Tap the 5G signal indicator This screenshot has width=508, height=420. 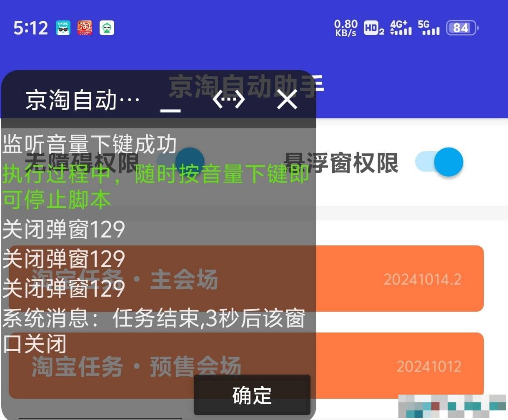click(428, 28)
